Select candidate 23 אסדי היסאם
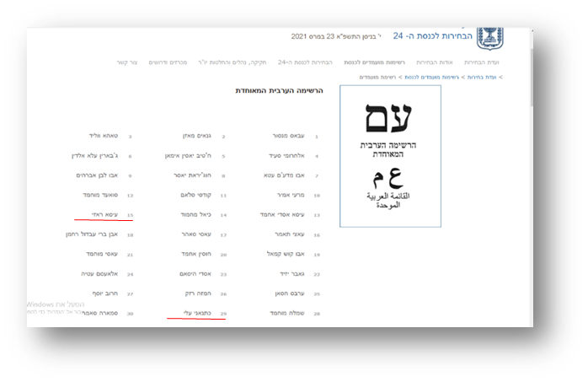The image size is (588, 382). coord(195,274)
